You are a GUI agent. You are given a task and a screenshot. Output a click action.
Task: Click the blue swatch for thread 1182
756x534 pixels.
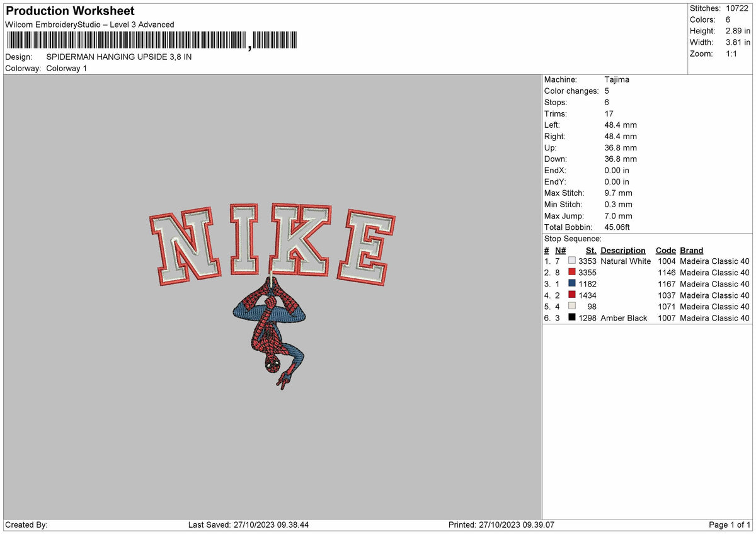pyautogui.click(x=572, y=283)
